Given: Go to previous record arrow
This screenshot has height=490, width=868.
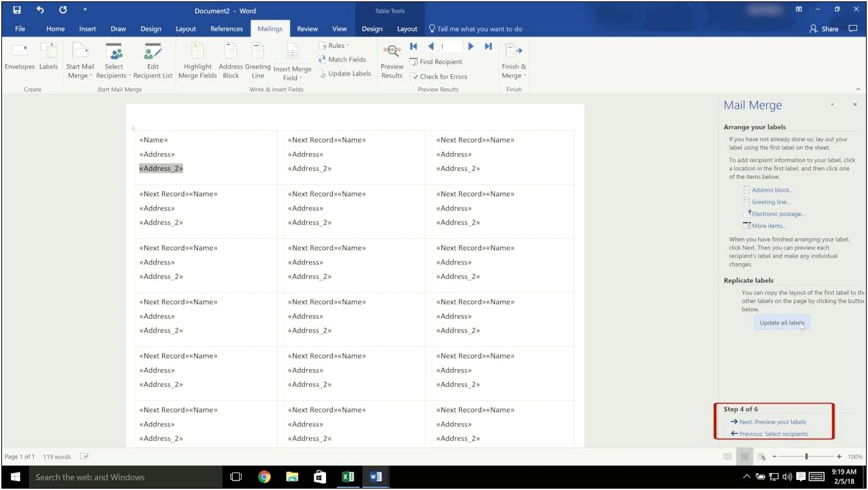Looking at the screenshot, I should pyautogui.click(x=431, y=47).
